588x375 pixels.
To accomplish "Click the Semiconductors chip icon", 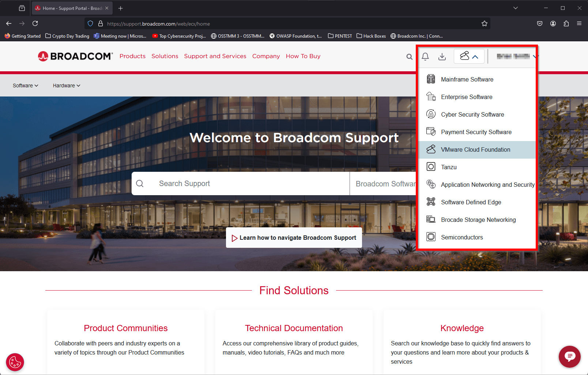I will click(431, 237).
